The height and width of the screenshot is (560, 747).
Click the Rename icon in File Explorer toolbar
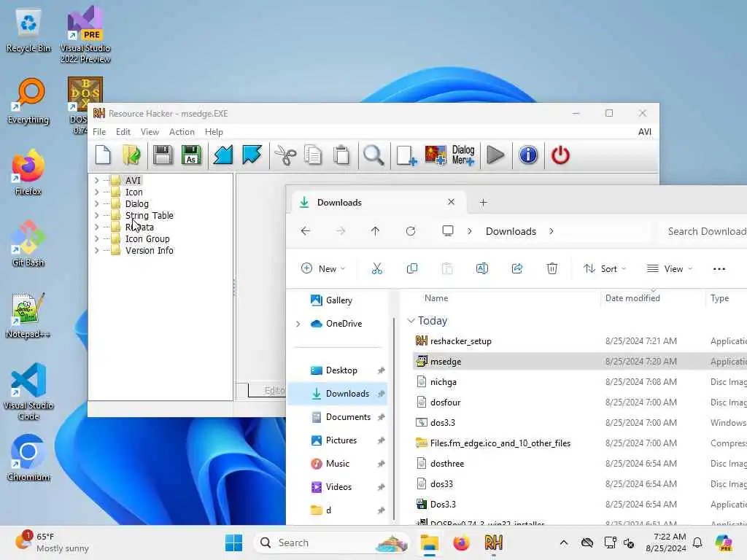coord(482,268)
